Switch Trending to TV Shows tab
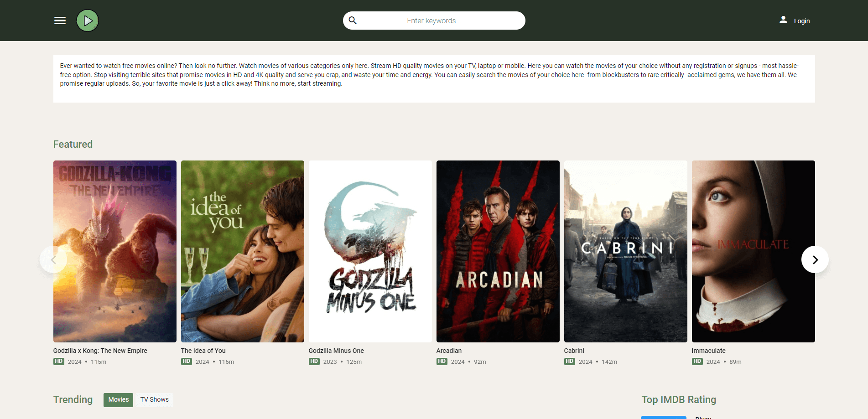Viewport: 868px width, 419px height. 155,400
